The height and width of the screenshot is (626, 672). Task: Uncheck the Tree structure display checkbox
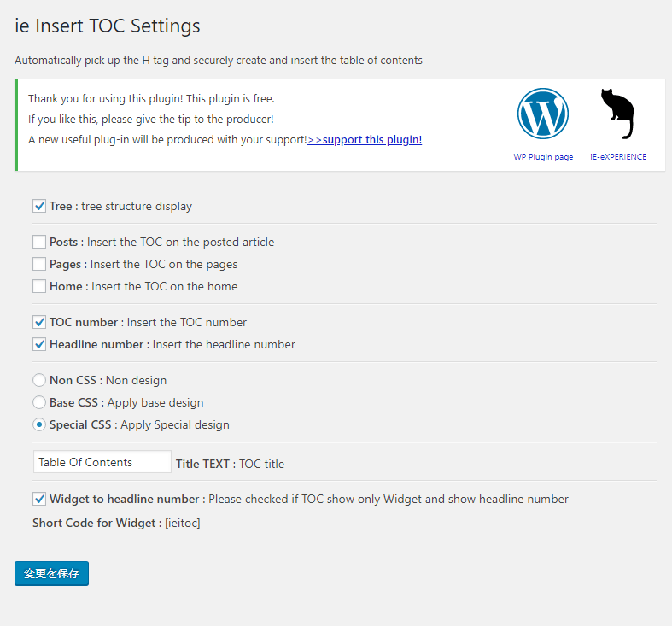tap(39, 206)
